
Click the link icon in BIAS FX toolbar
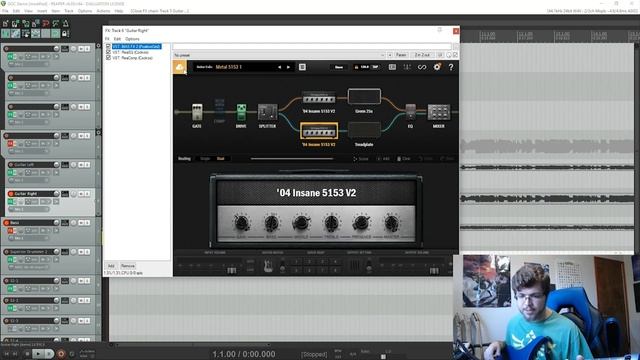(x=422, y=67)
